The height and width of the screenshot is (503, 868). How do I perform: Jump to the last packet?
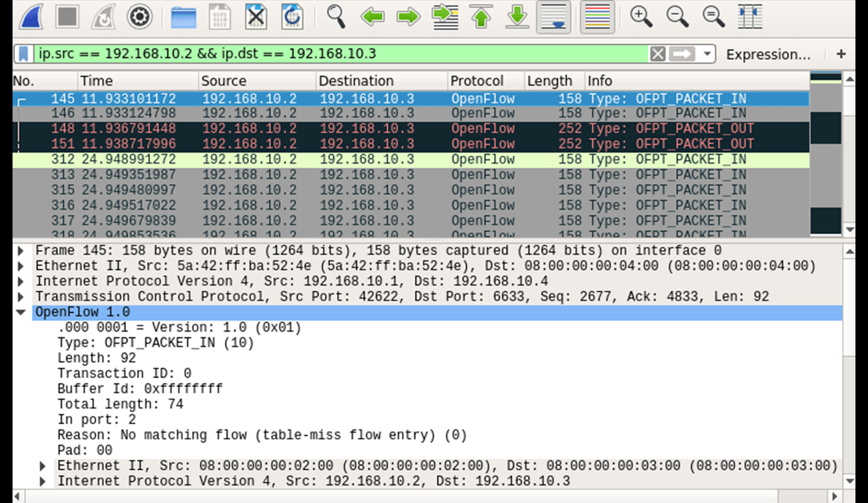pos(517,16)
